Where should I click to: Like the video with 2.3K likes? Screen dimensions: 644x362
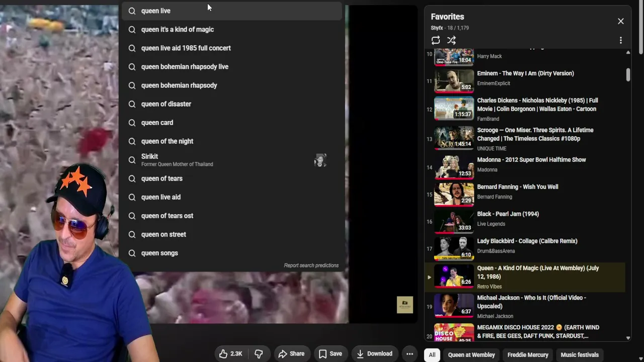pyautogui.click(x=230, y=354)
